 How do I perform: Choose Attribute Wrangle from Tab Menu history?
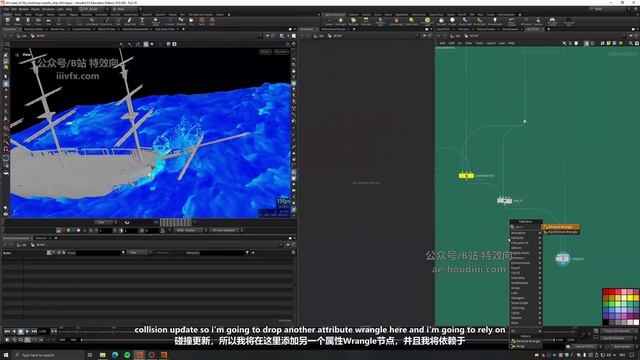tap(526, 341)
